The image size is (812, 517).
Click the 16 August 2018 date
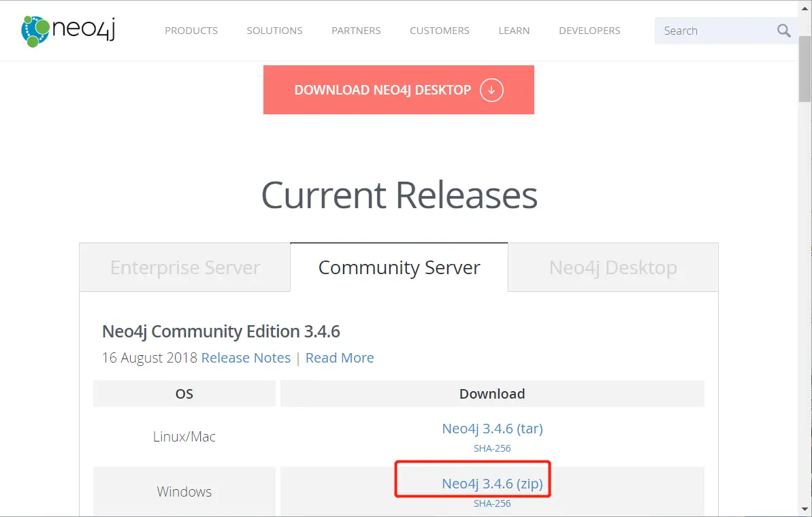pyautogui.click(x=150, y=358)
